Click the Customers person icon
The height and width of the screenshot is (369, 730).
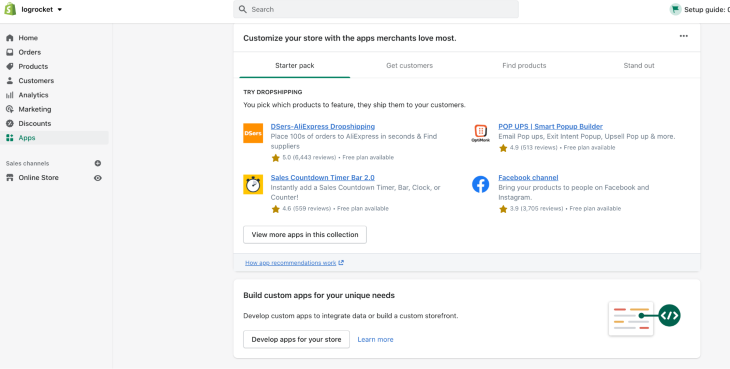9,81
